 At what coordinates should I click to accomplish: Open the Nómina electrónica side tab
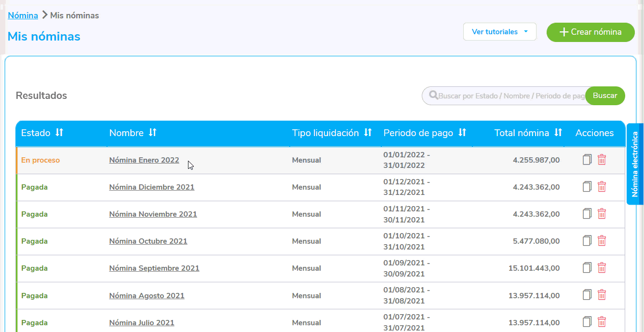coord(635,164)
